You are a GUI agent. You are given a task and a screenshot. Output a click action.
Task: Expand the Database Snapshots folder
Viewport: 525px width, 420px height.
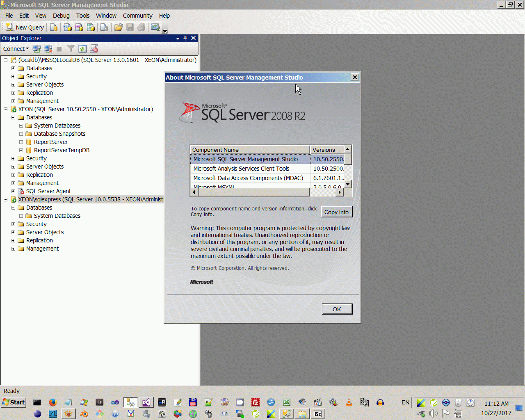[21, 134]
